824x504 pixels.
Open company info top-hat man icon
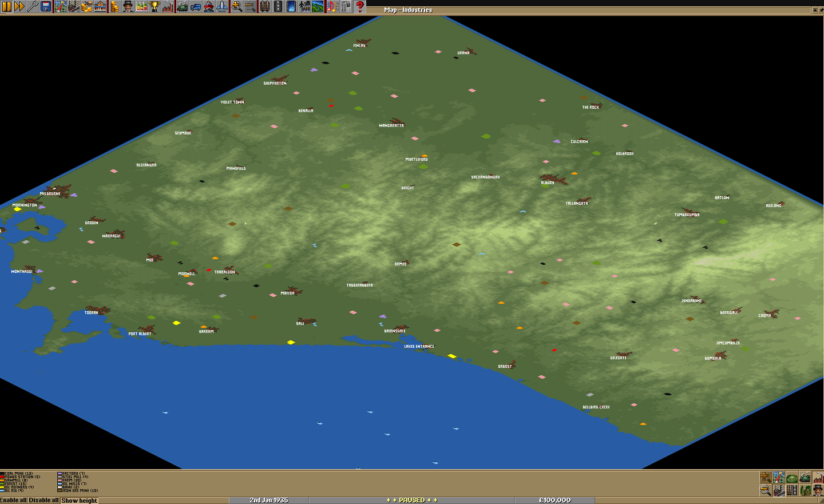(128, 6)
